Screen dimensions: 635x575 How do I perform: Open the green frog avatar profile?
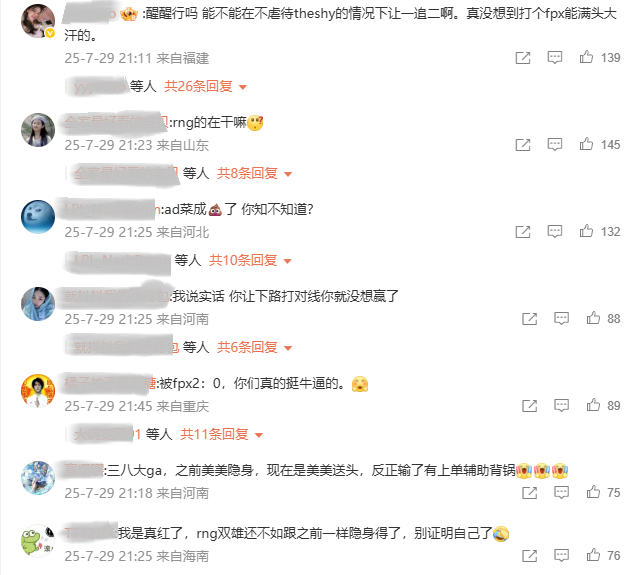[38, 541]
